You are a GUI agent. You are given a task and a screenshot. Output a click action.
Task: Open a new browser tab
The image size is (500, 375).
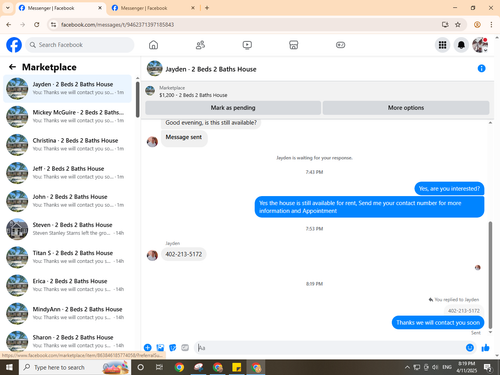(x=207, y=8)
